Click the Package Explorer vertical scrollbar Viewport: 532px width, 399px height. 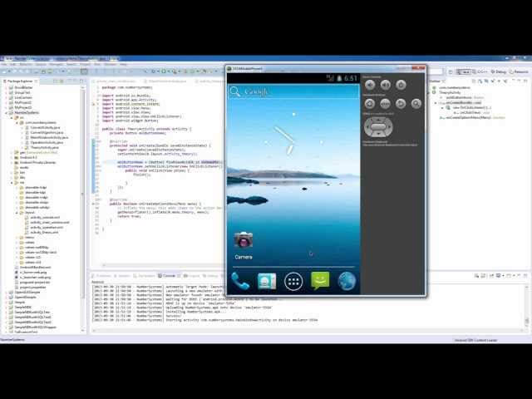coord(83,208)
